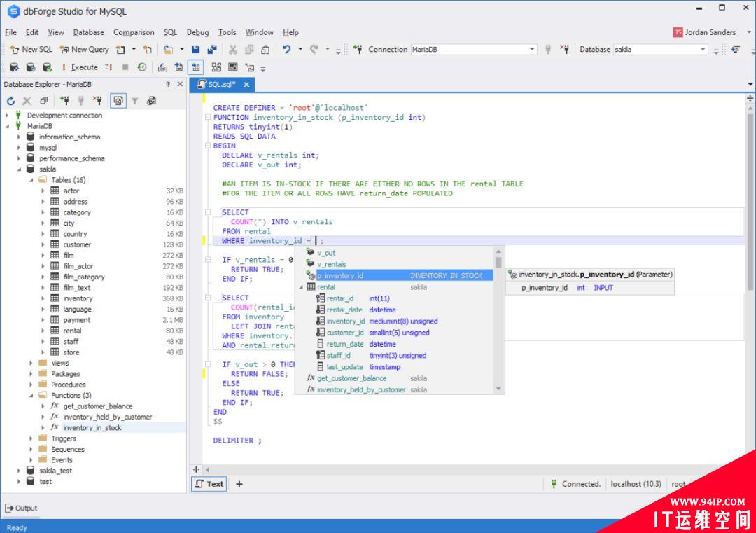Pin the Database Explorer panel
The image size is (756, 533).
pos(168,84)
